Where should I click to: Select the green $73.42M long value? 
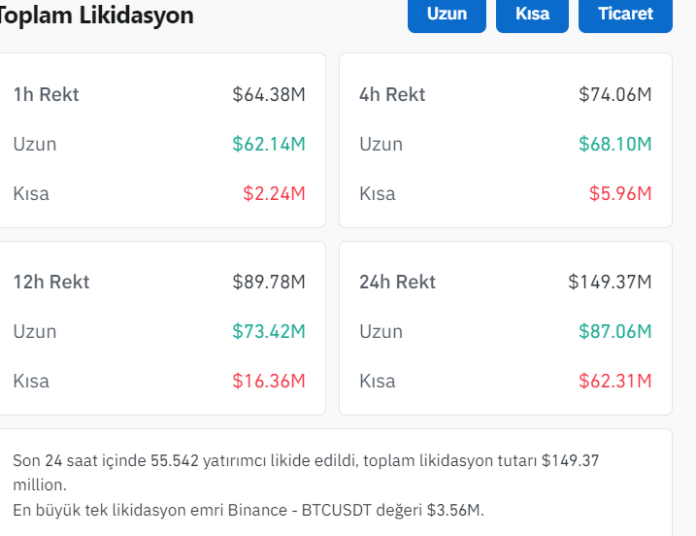269,331
